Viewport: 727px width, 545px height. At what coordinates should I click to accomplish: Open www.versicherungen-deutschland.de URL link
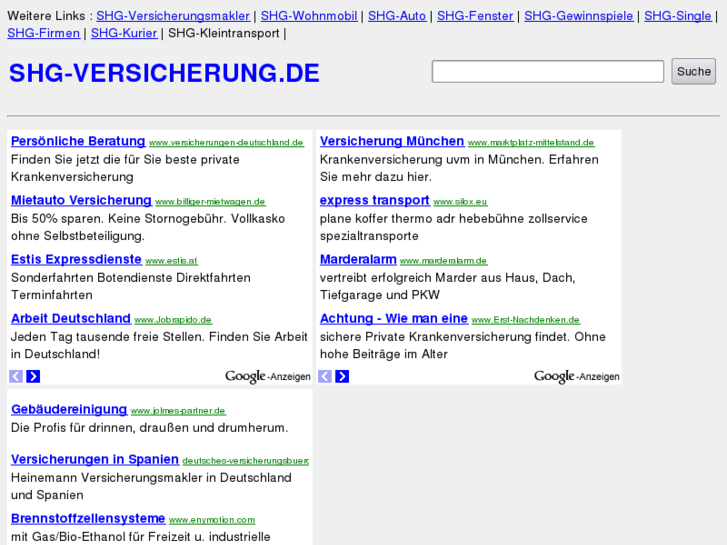pyautogui.click(x=226, y=142)
